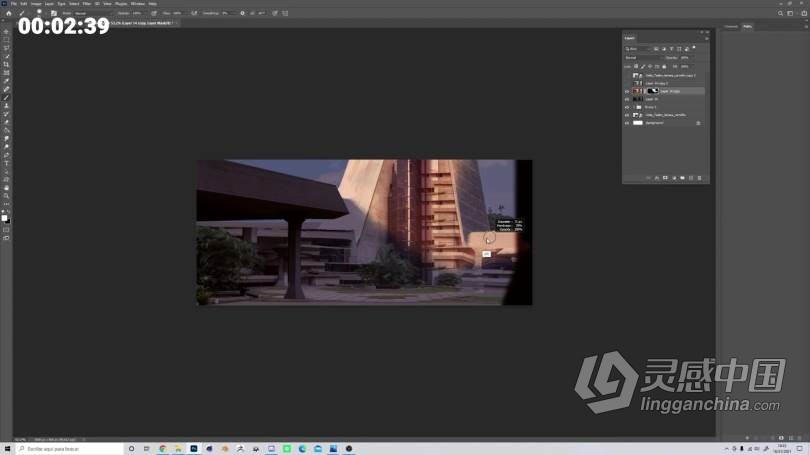Click the foreground color swatch
The height and width of the screenshot is (455, 810).
pyautogui.click(x=5, y=218)
